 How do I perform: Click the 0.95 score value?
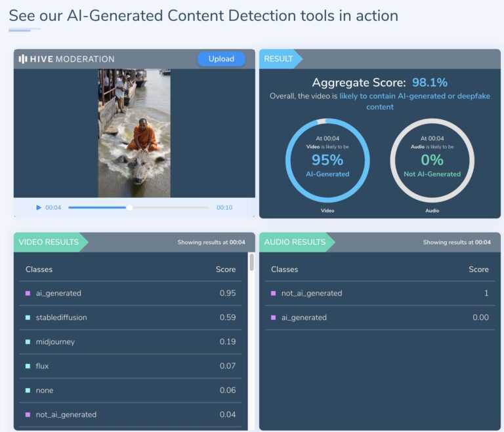tap(228, 293)
